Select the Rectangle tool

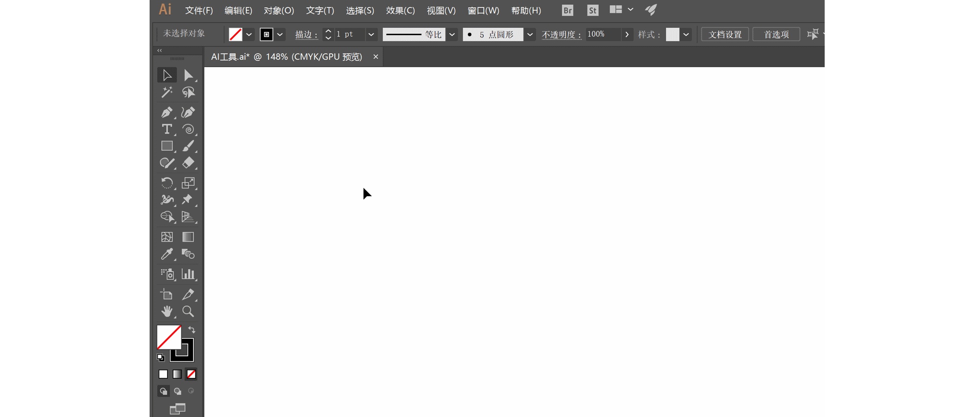[x=167, y=146]
